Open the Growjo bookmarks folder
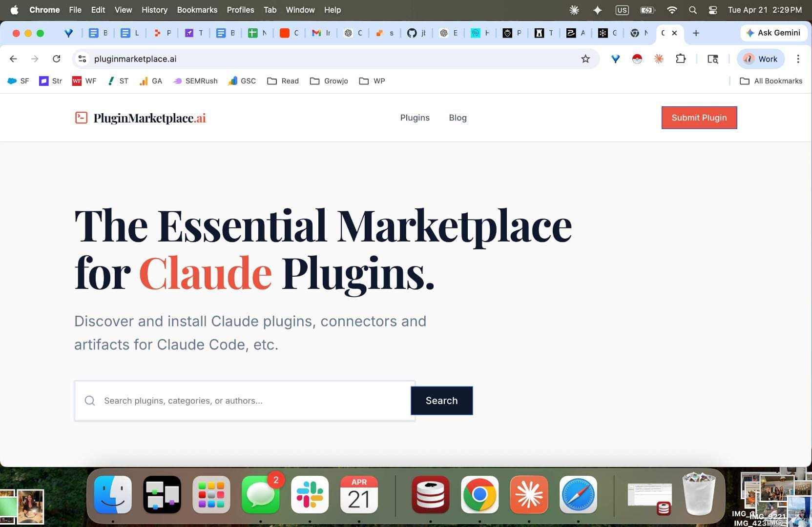 329,81
